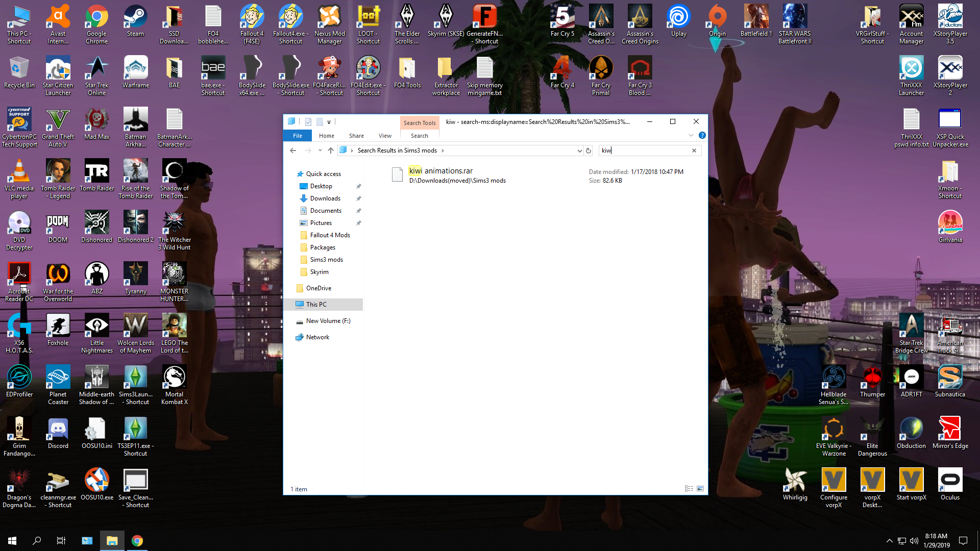Screen dimensions: 980x551
Task: Select the Mirror's Edge desktop icon
Action: pyautogui.click(x=950, y=434)
